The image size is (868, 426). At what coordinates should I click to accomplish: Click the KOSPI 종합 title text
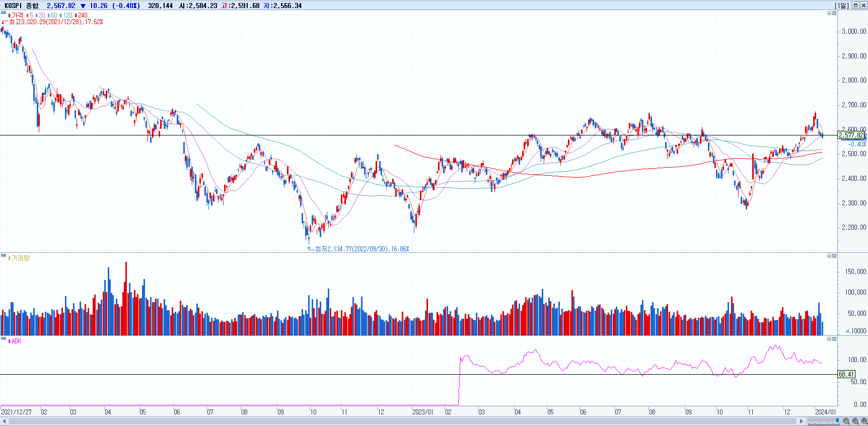click(x=21, y=6)
